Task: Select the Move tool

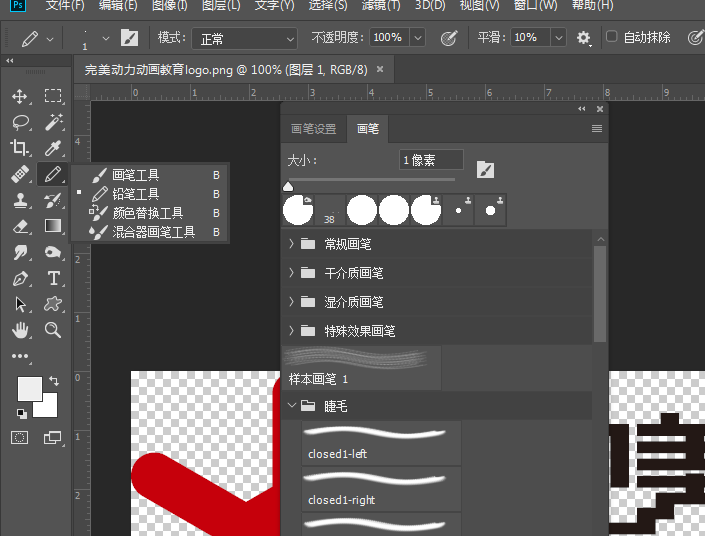Action: coord(20,96)
